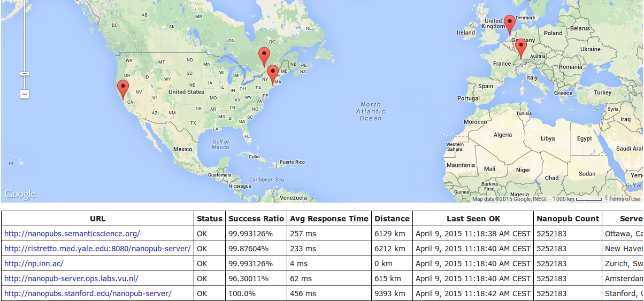Click the 0 km distance cell
Viewport: 644px width, 301px height.
[x=392, y=264]
